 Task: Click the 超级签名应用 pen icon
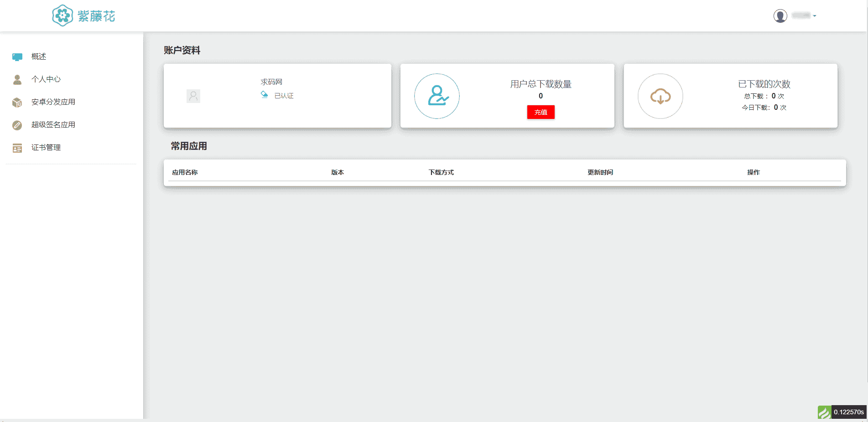[x=17, y=125]
